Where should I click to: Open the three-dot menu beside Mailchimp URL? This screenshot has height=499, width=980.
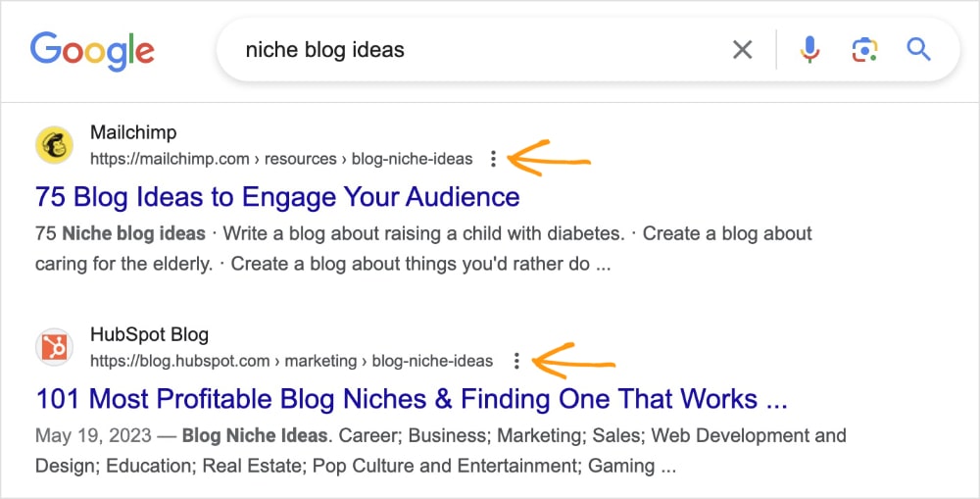point(493,159)
